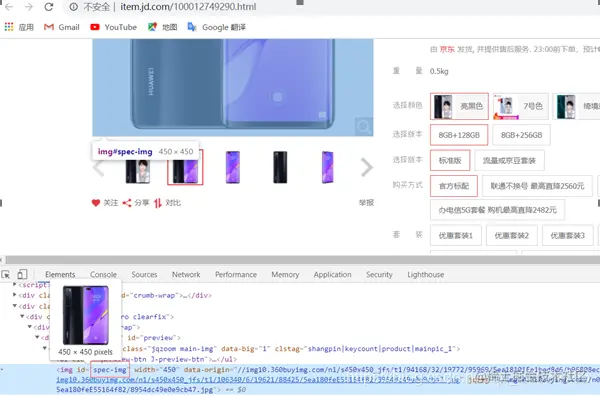Click the spec-img id attribute value
Viewport: 600px width, 396px height.
110,370
